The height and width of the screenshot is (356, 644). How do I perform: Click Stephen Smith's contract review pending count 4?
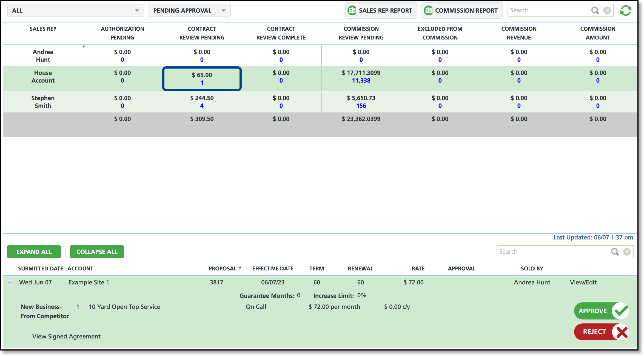pos(202,106)
